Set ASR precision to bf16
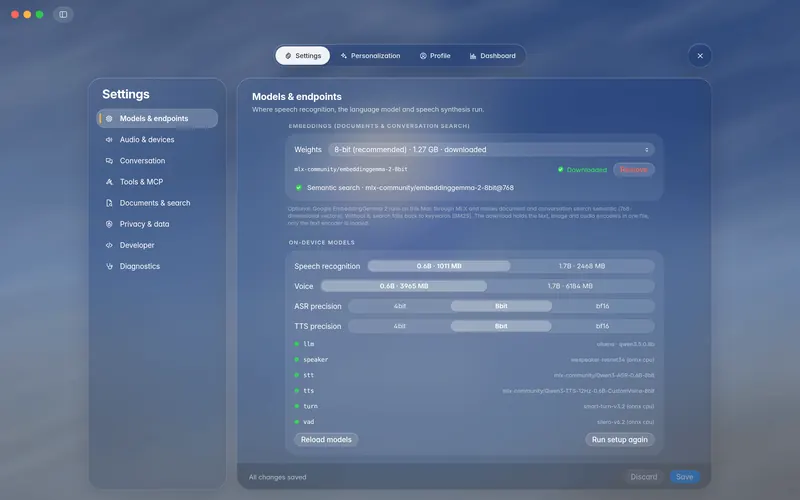 [603, 306]
